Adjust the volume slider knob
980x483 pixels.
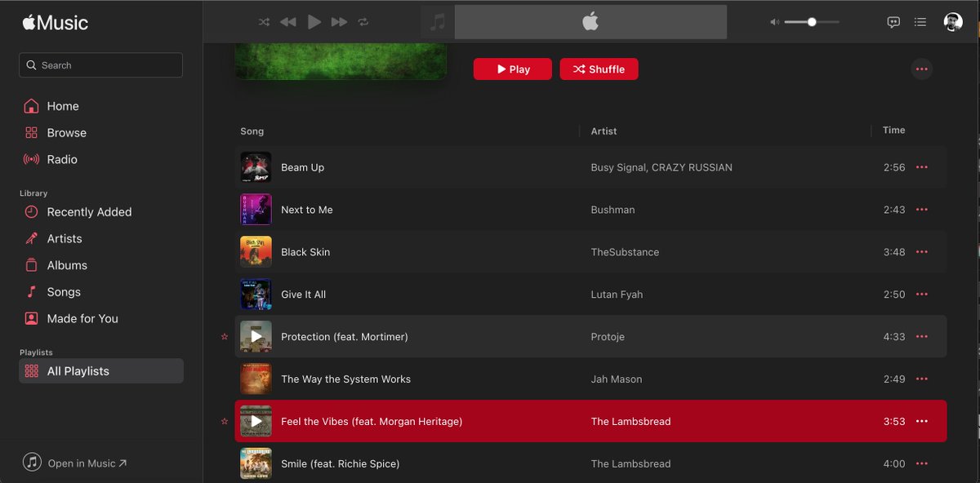[811, 22]
